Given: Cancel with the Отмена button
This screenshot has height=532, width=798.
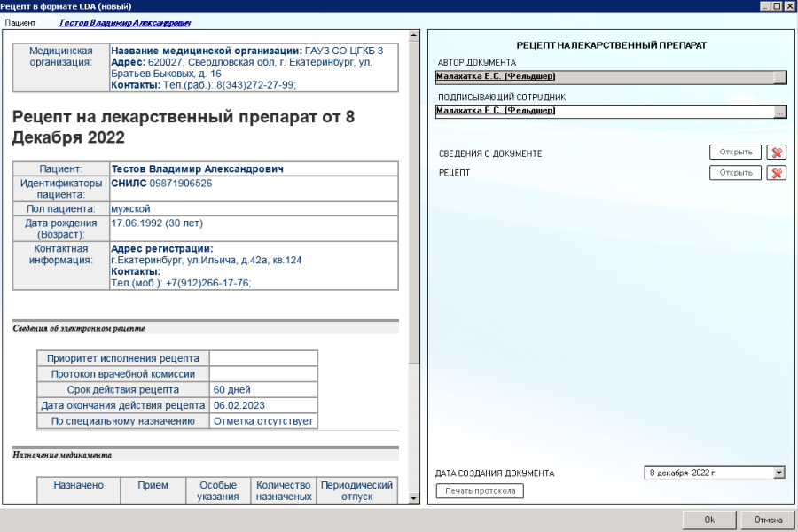Looking at the screenshot, I should coord(768,520).
